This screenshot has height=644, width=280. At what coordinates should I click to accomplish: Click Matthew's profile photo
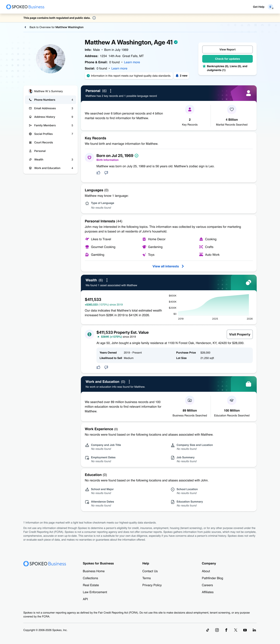point(51,59)
